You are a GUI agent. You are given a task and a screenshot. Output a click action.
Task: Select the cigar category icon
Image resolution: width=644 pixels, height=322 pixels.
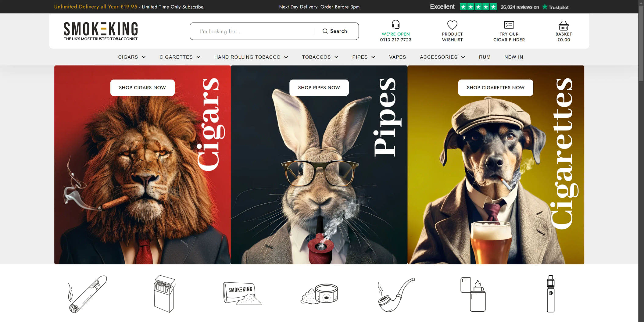point(87,294)
